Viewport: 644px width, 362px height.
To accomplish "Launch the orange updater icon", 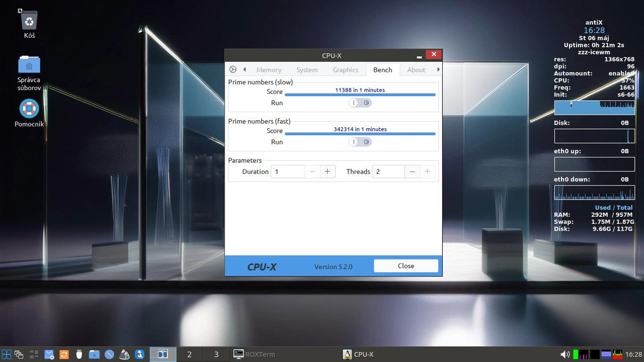I will tap(64, 354).
